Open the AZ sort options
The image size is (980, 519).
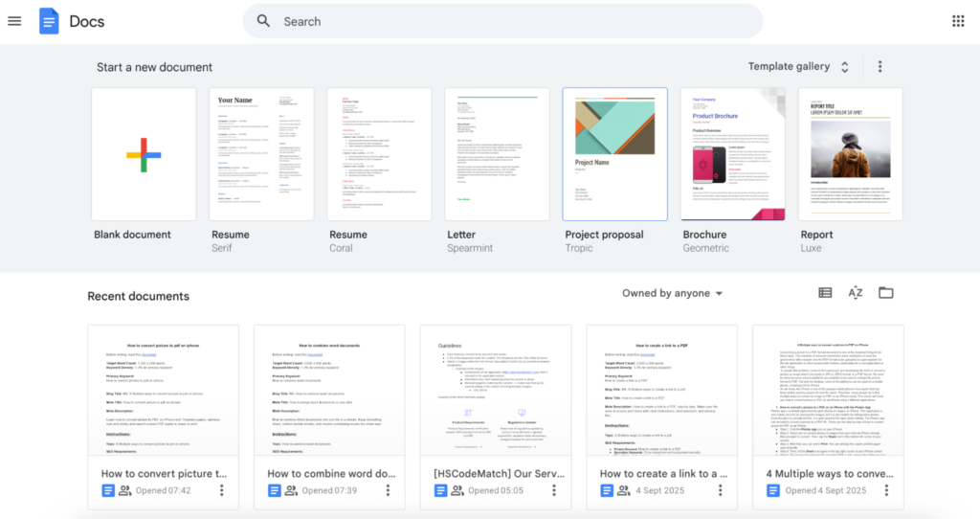(855, 293)
